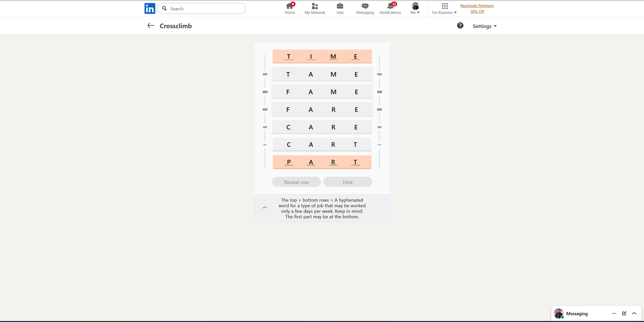Compose new message in Messaging bar
The image size is (644, 322).
pyautogui.click(x=624, y=314)
